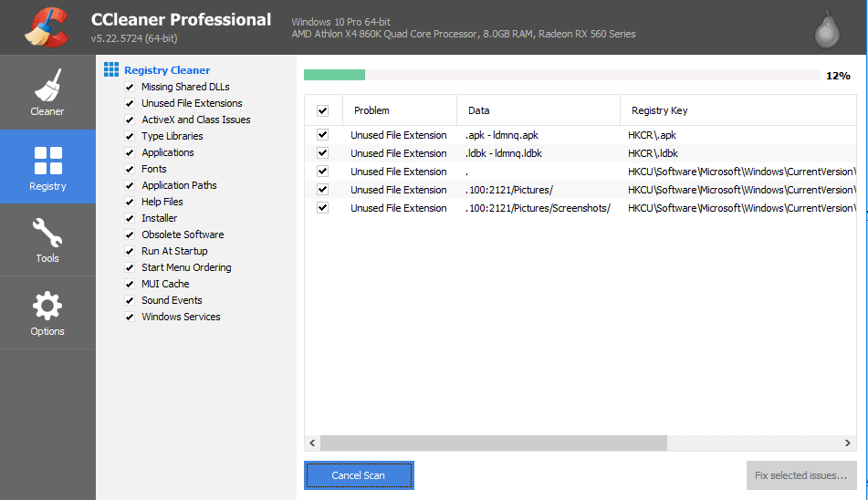Screen dimensions: 868x500
Task: Click Fix selected issues button
Action: tap(801, 475)
